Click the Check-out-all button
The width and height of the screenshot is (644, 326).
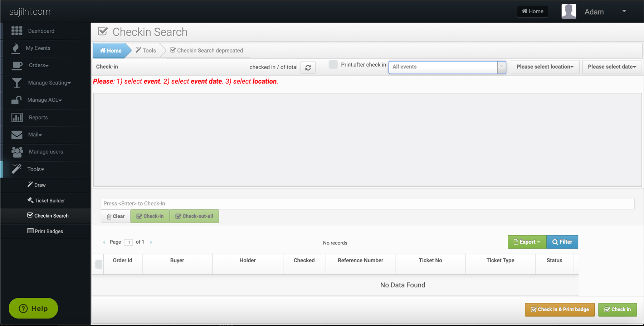coord(194,216)
